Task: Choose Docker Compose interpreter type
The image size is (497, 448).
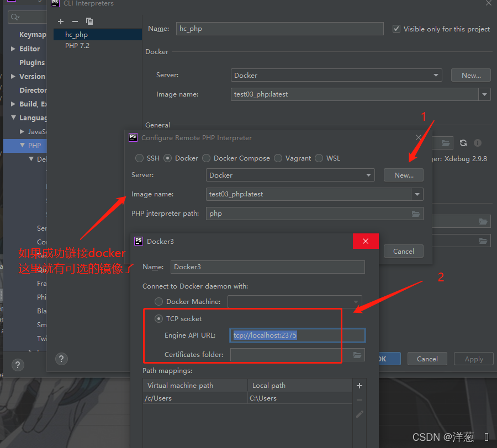Action: [x=207, y=158]
